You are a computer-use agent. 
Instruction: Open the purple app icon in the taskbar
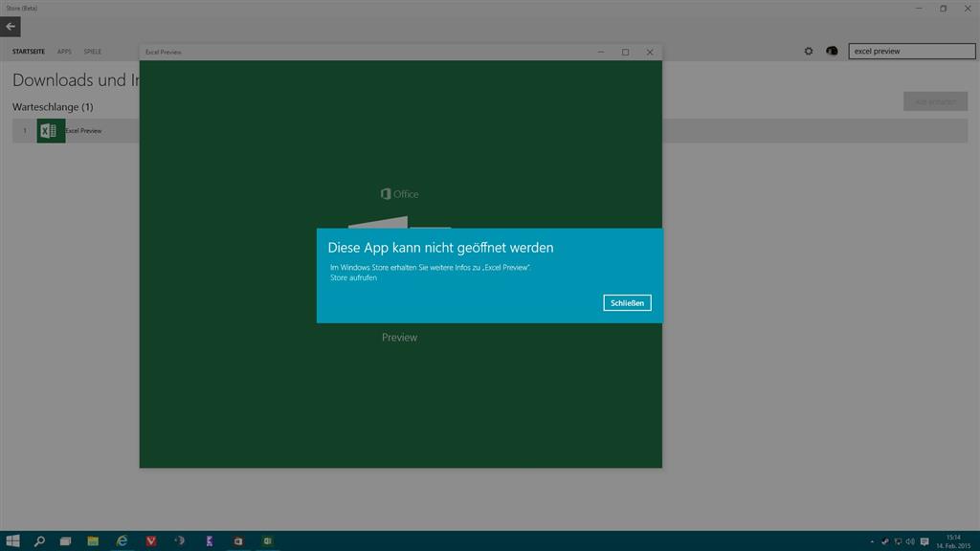[210, 541]
